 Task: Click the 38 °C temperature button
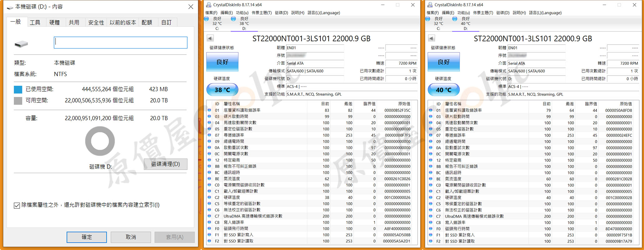[222, 90]
